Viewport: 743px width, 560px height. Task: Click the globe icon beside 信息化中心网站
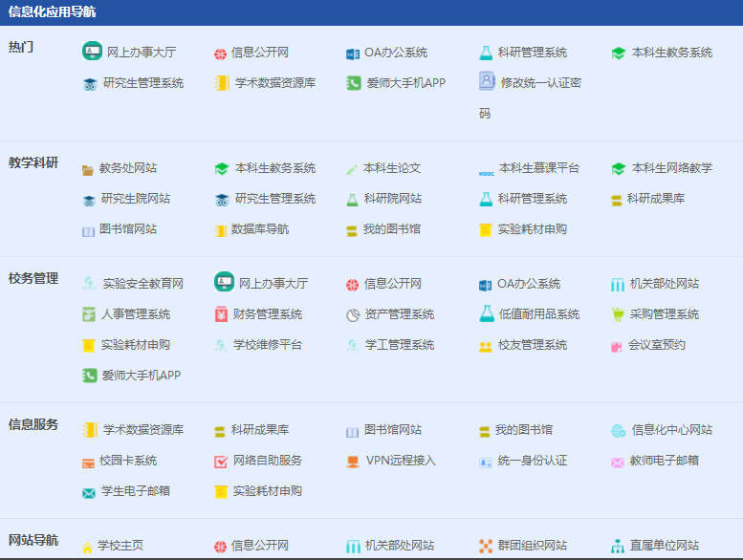pos(619,431)
